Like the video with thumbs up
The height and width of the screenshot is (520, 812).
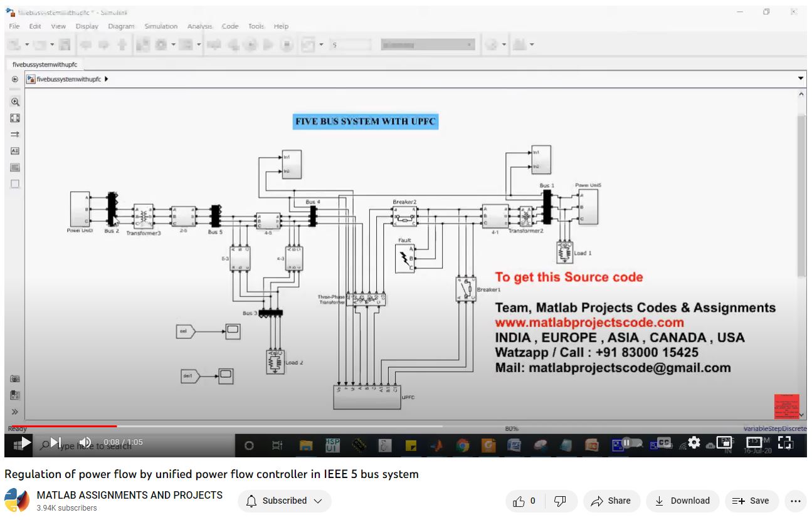(x=524, y=501)
